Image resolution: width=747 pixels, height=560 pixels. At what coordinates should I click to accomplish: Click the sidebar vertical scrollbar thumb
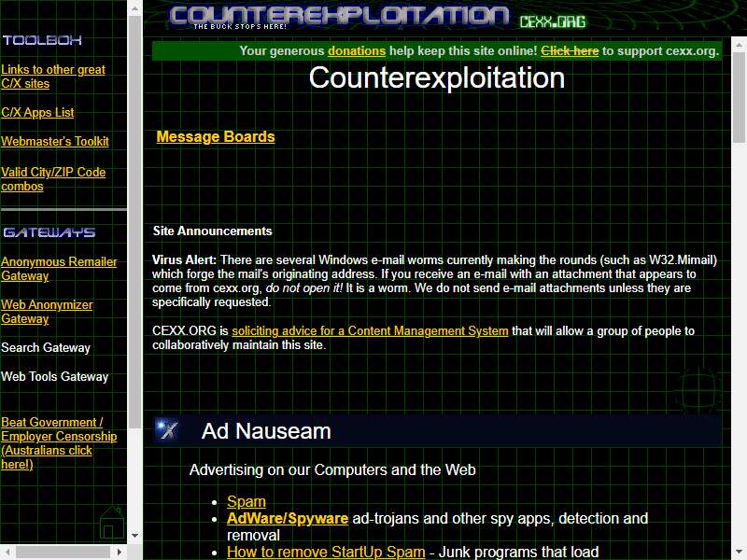134,221
